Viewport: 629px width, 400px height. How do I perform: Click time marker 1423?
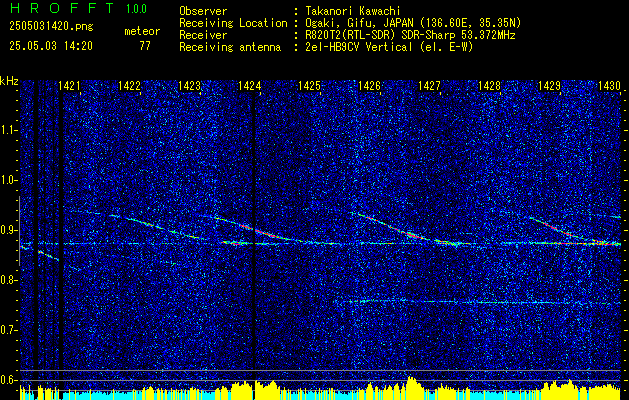pyautogui.click(x=189, y=86)
